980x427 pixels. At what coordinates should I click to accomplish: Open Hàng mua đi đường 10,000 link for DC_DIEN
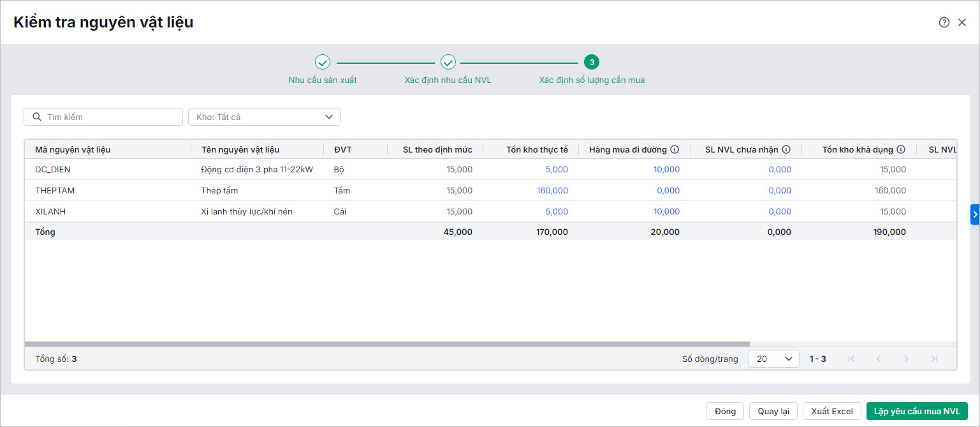(x=666, y=169)
